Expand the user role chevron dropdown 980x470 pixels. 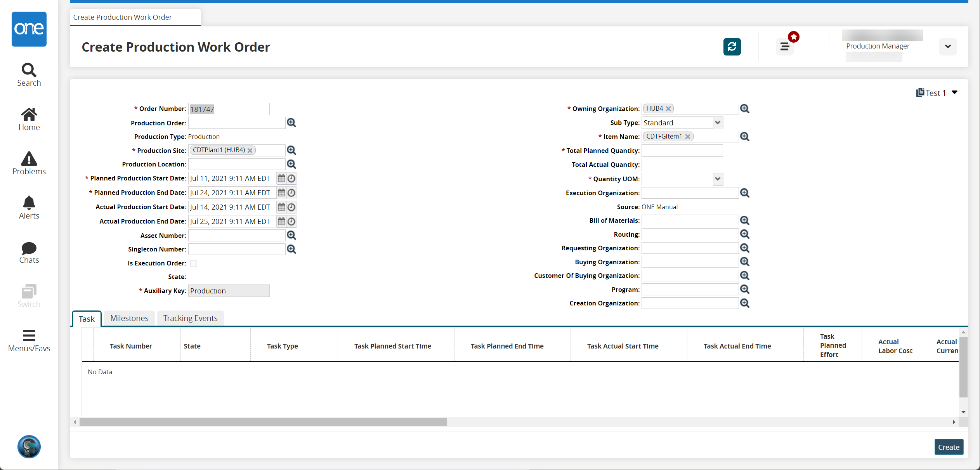click(x=948, y=47)
